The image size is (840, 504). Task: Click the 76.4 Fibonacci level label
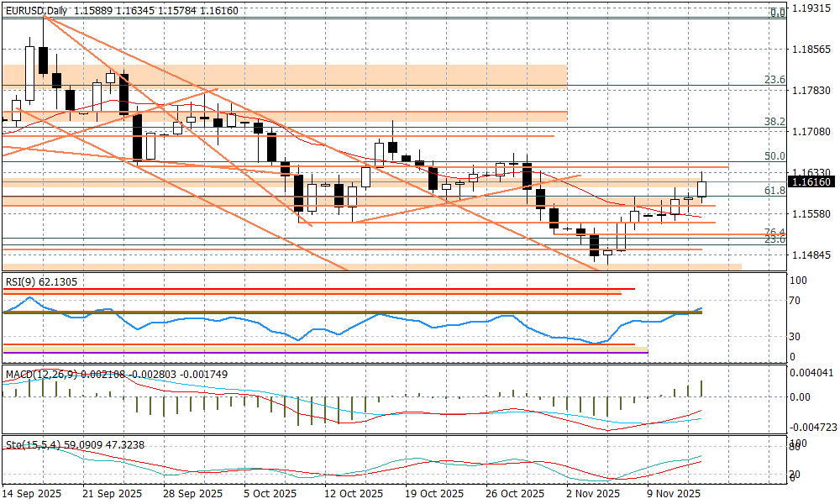pyautogui.click(x=774, y=232)
